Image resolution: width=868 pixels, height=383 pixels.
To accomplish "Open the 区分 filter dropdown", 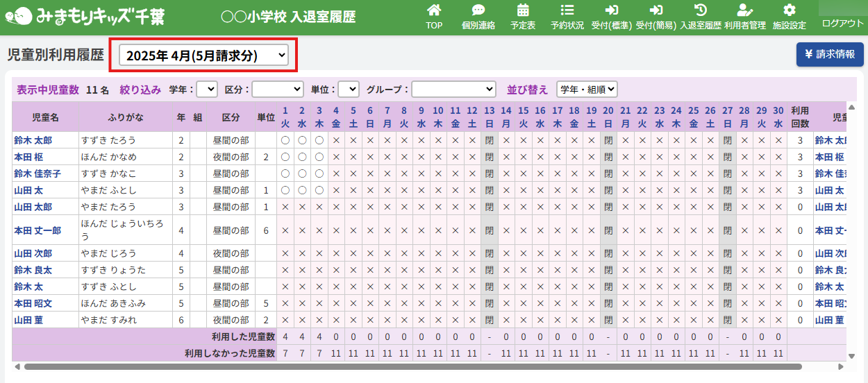I will (x=277, y=90).
